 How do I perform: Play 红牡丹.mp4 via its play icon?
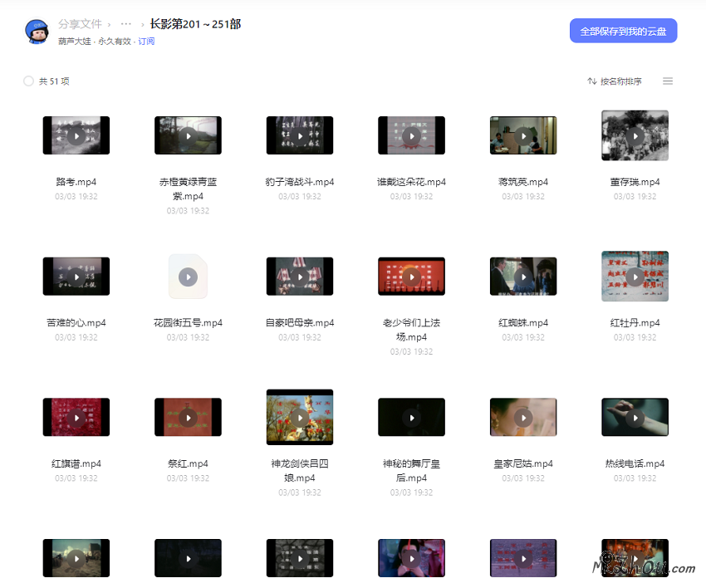[635, 276]
